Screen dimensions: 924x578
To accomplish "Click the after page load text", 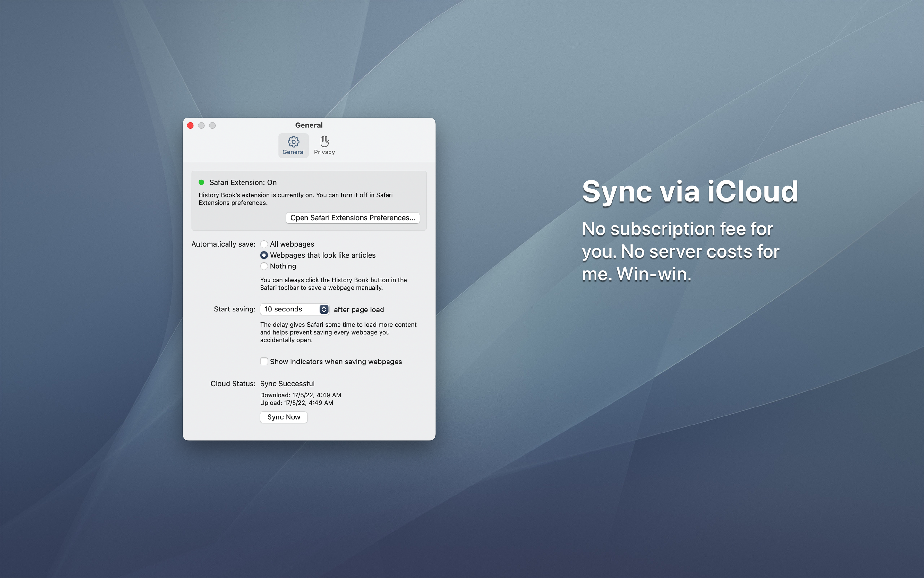I will pos(359,310).
